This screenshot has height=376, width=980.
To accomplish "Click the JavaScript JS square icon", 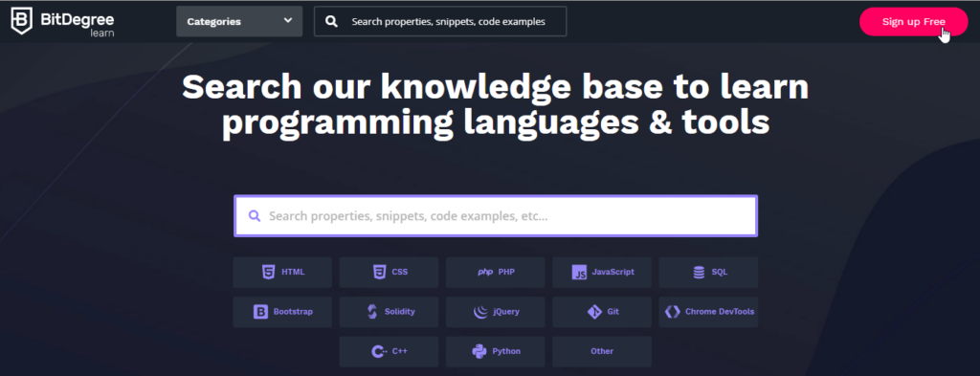I will [579, 273].
